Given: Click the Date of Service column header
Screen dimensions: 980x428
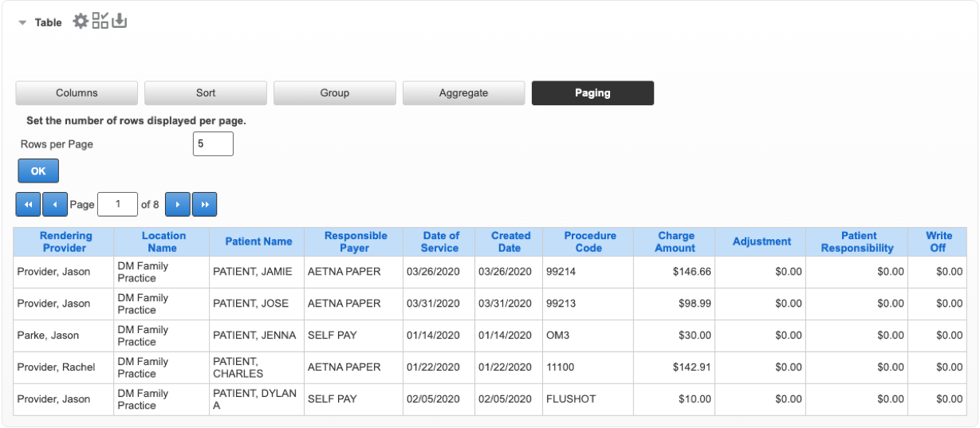Looking at the screenshot, I should pyautogui.click(x=441, y=241).
